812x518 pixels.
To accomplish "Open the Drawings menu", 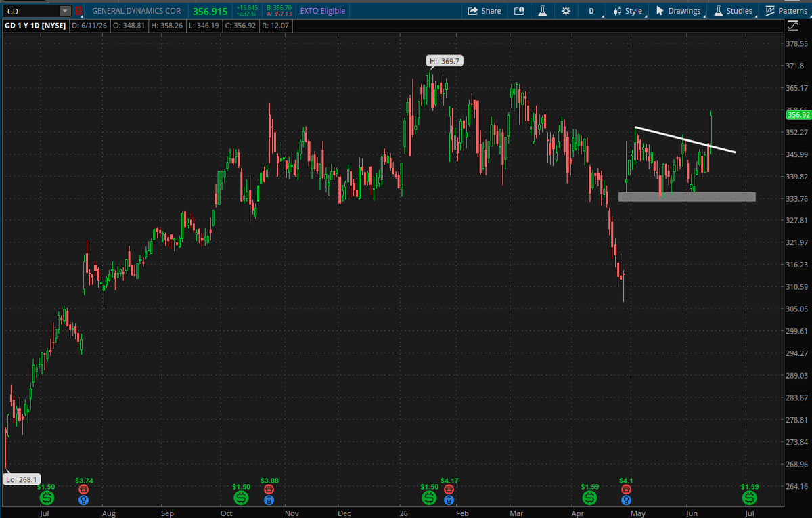I will tap(678, 11).
